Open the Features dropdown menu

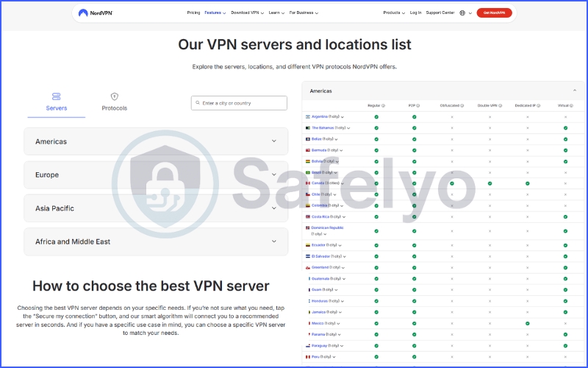(x=215, y=13)
